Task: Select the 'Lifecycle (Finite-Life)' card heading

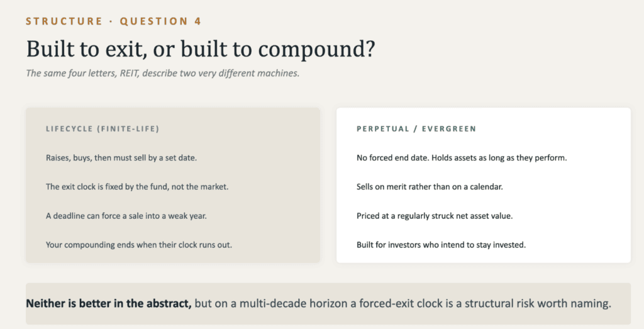Action: [x=103, y=129]
